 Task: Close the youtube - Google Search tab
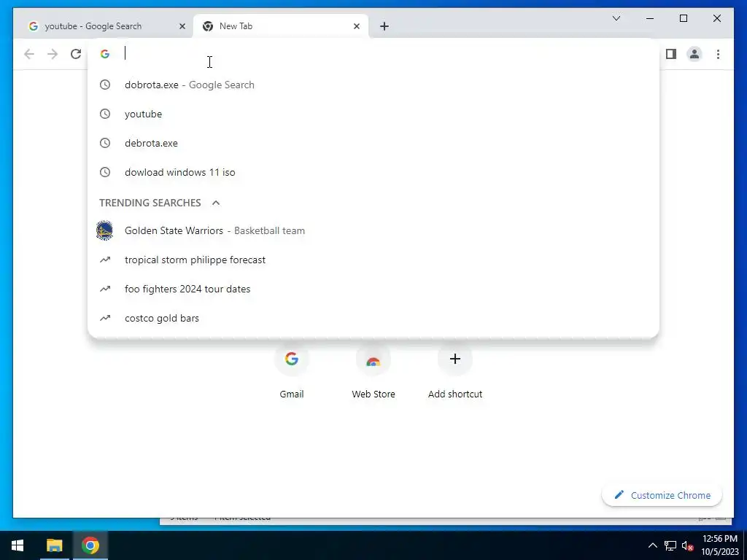coord(182,26)
